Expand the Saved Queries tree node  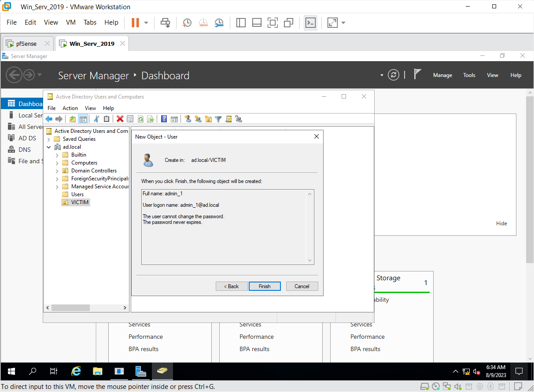click(x=48, y=139)
